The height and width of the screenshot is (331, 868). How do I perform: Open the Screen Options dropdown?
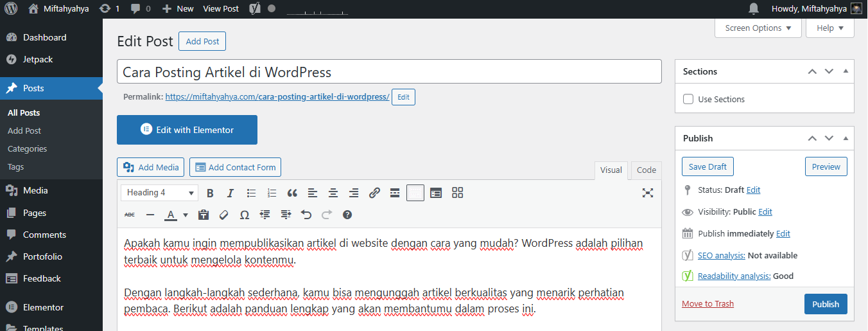(758, 28)
